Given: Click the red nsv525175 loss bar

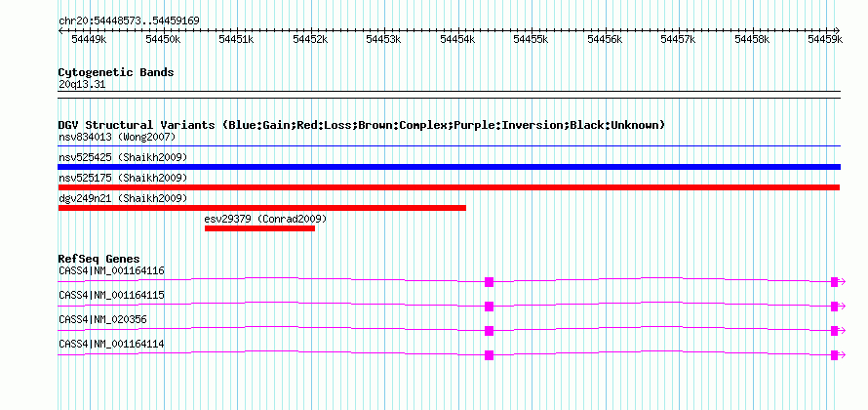Looking at the screenshot, I should coord(449,187).
